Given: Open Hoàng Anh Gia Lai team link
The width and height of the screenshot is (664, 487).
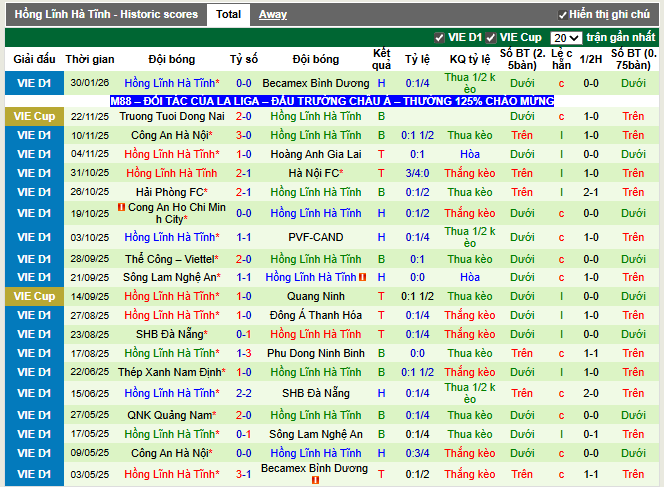Looking at the screenshot, I should (315, 154).
